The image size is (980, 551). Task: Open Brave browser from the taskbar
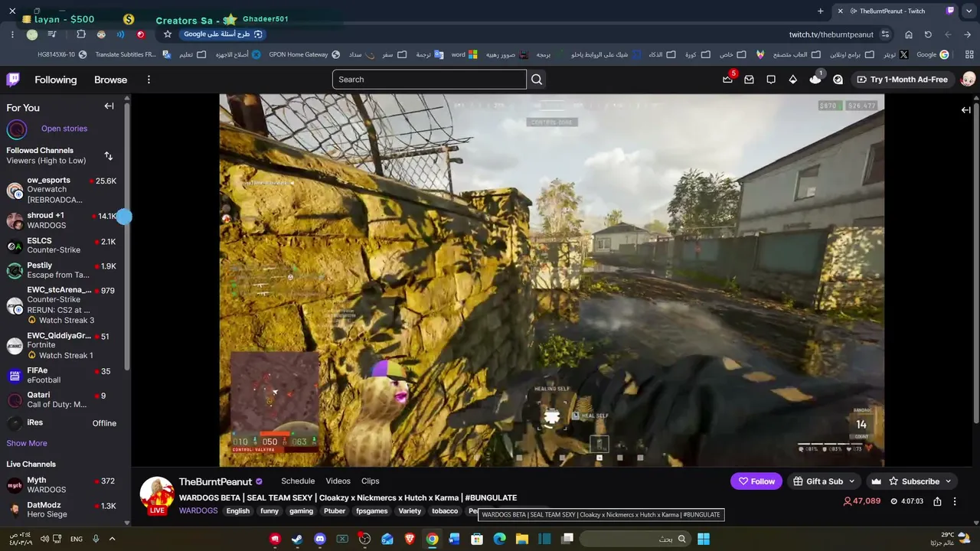pos(410,539)
